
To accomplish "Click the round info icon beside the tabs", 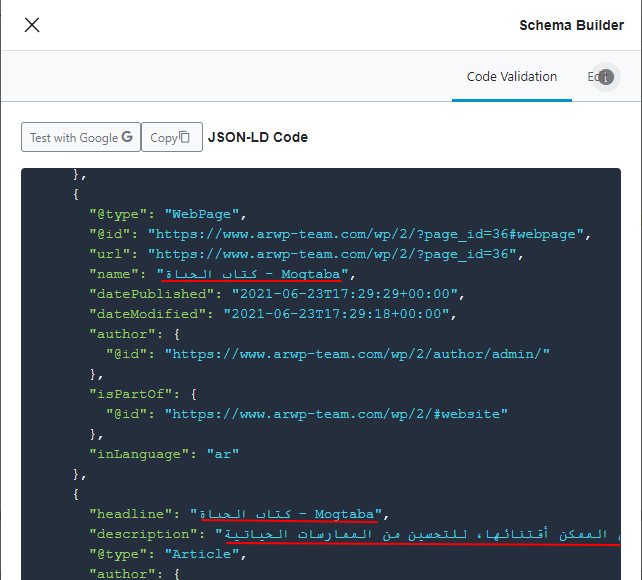I will 605,77.
